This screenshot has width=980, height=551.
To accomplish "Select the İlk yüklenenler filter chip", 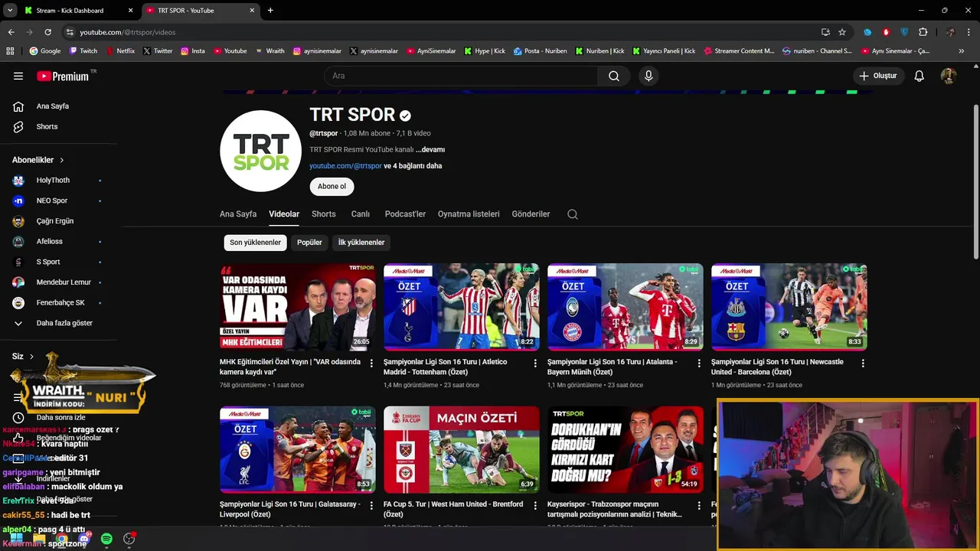I will (361, 243).
